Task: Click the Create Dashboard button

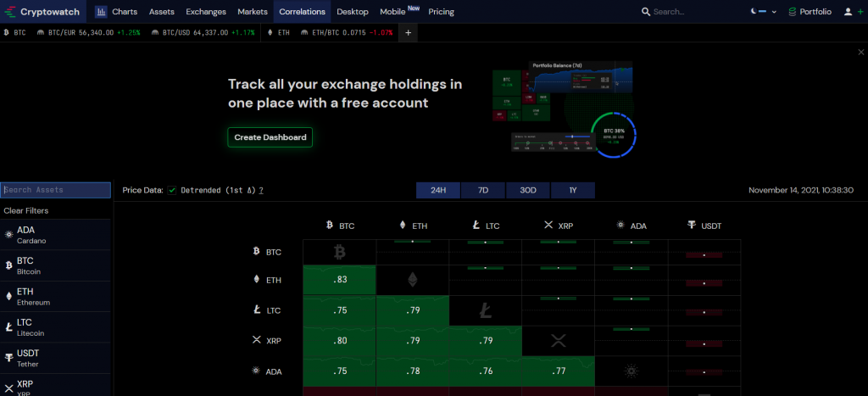Action: click(x=270, y=137)
